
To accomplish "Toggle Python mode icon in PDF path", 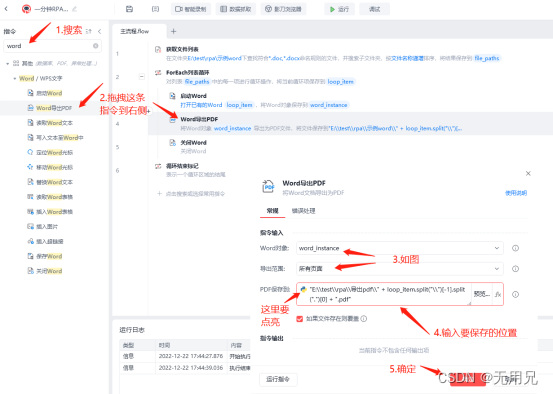I will tap(303, 289).
